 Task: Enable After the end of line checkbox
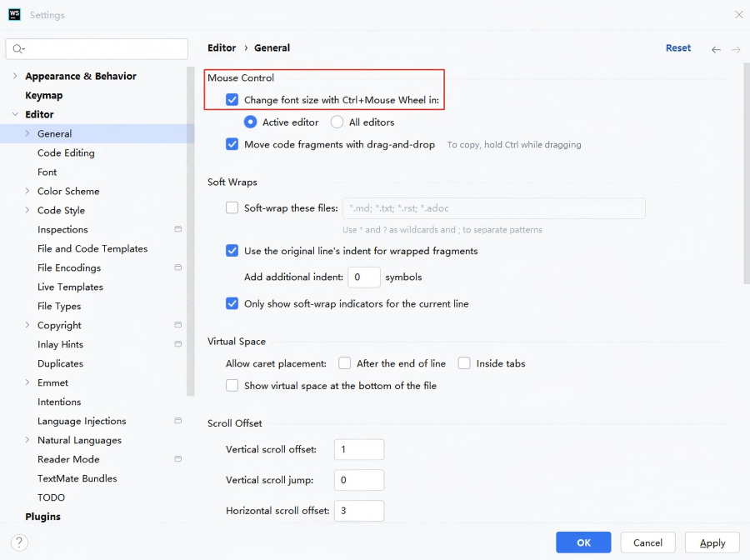click(344, 363)
